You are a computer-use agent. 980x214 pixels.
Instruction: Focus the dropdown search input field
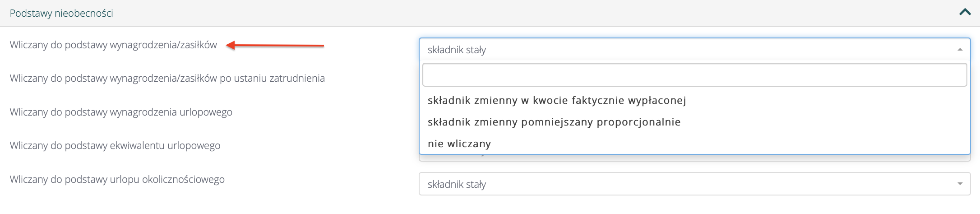[694, 75]
